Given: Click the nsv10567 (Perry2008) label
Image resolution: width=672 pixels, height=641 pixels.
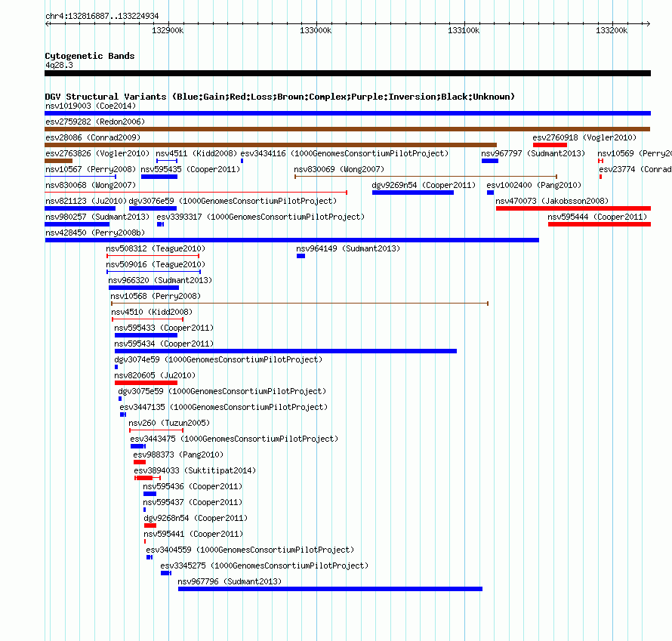Looking at the screenshot, I should pyautogui.click(x=91, y=169).
